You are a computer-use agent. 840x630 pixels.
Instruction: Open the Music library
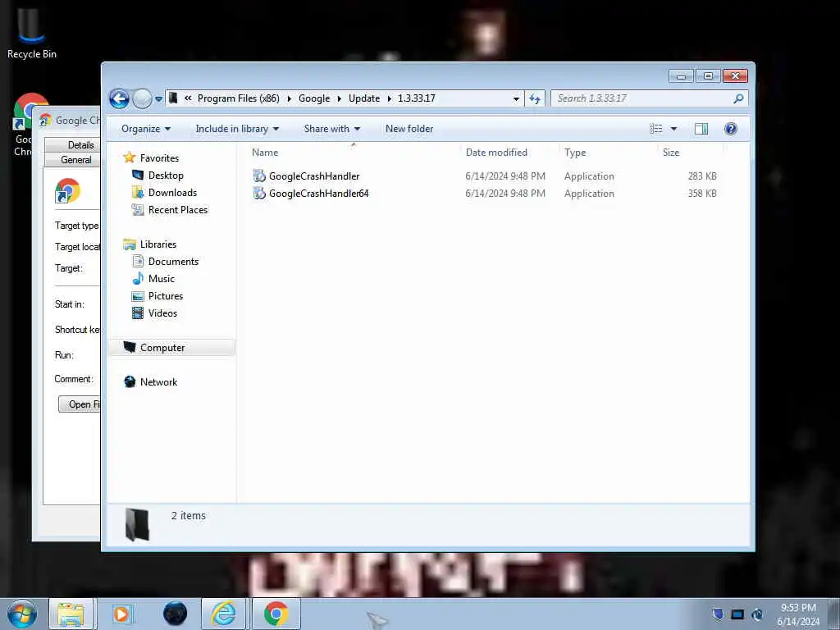(x=162, y=279)
